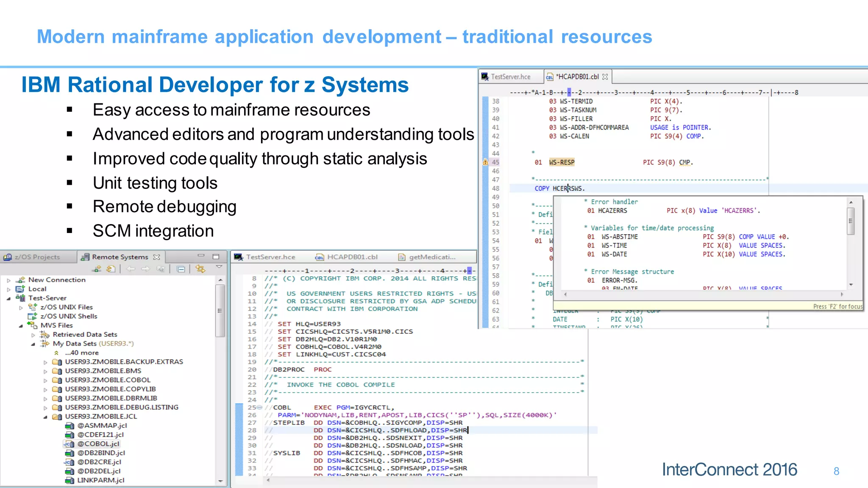The height and width of the screenshot is (488, 868).
Task: Collapse the MVS Files node
Action: pyautogui.click(x=21, y=326)
